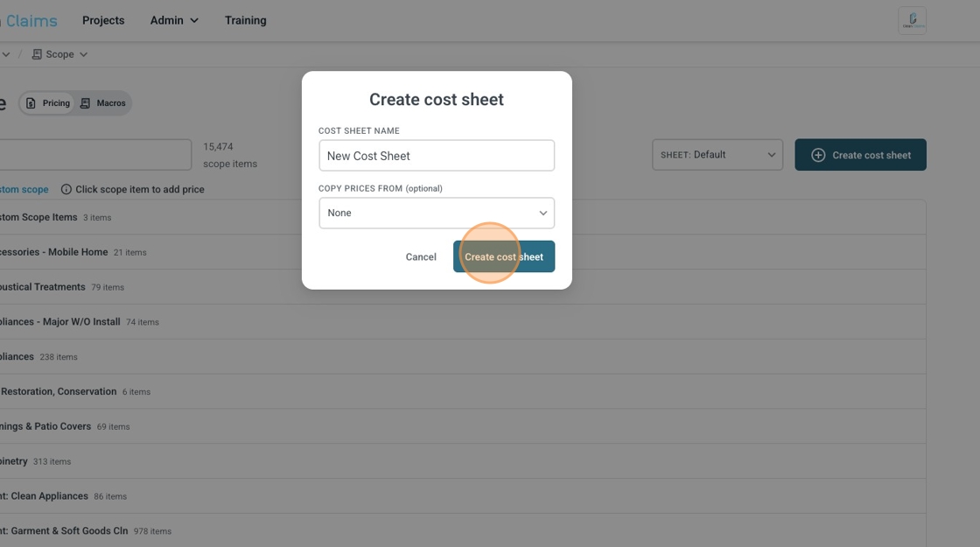
Task: Switch to Pricing view toggle
Action: pyautogui.click(x=48, y=103)
